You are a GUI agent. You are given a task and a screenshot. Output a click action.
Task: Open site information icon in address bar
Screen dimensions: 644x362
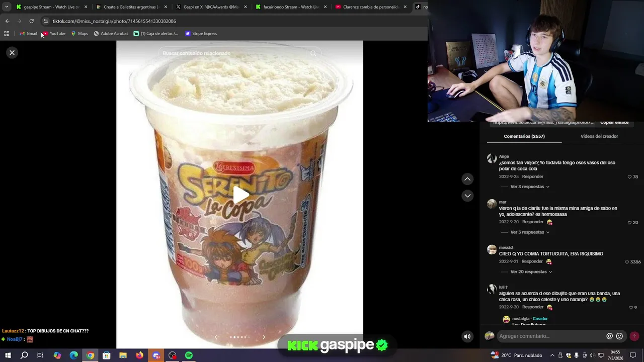coord(46,21)
